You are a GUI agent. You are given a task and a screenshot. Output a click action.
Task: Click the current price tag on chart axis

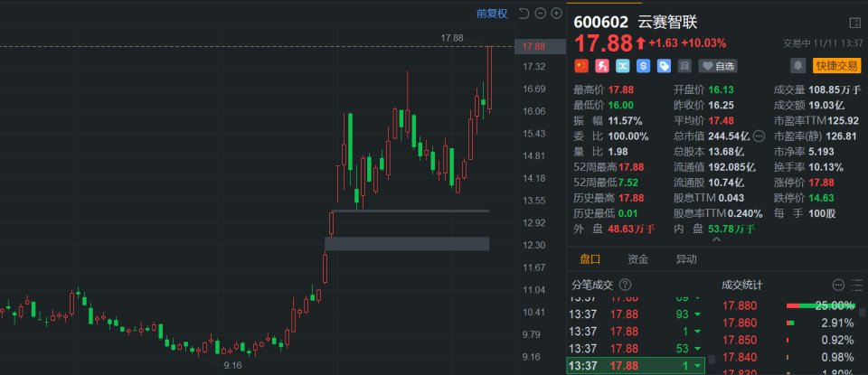(541, 47)
